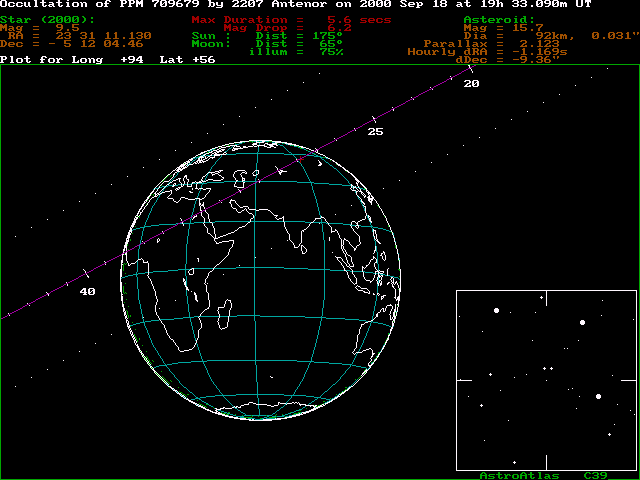The height and width of the screenshot is (480, 640).
Task: Click the time marker labeled 20
Action: click(471, 83)
